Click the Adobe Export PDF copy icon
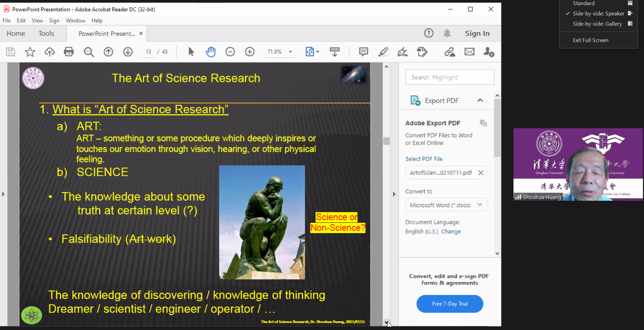 coord(483,123)
